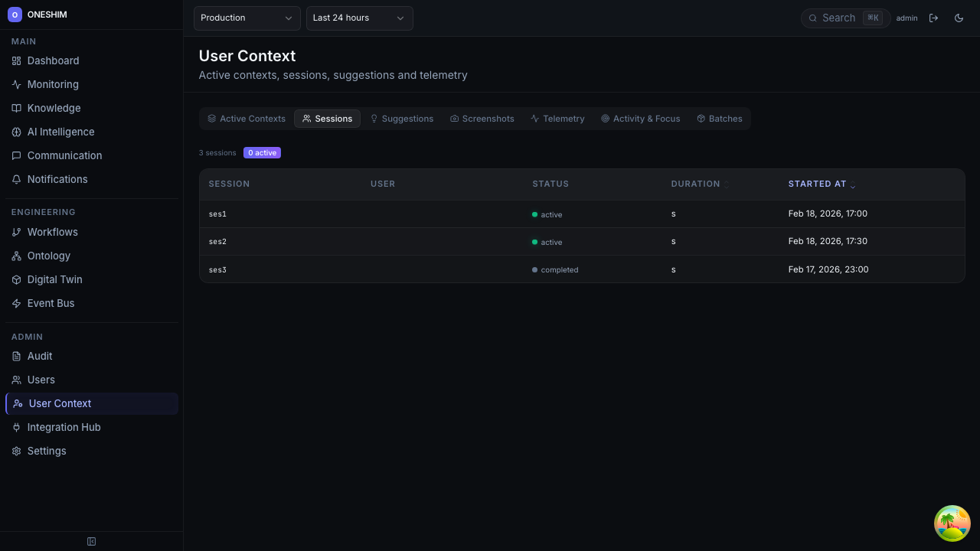Click the logout icon beside admin
Image resolution: width=980 pixels, height=551 pixels.
[x=933, y=18]
